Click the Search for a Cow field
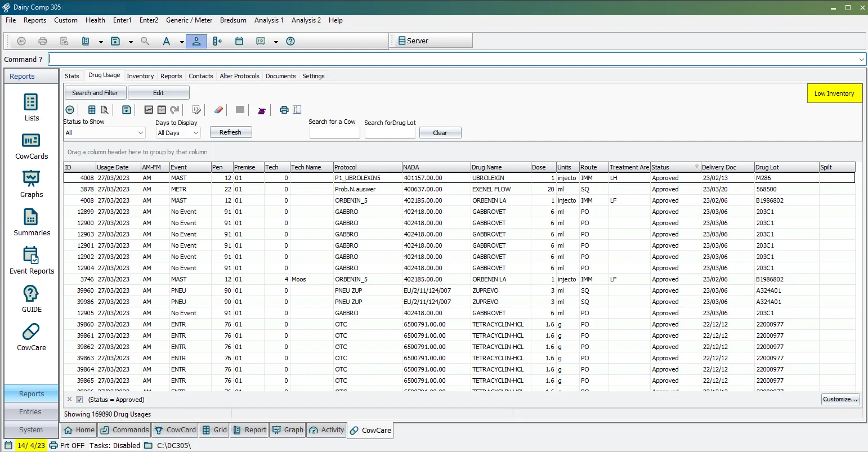The width and height of the screenshot is (868, 452). (x=334, y=133)
